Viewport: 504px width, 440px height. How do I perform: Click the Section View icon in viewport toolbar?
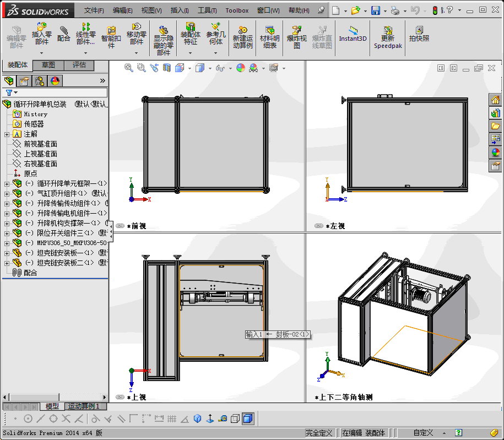coord(167,68)
